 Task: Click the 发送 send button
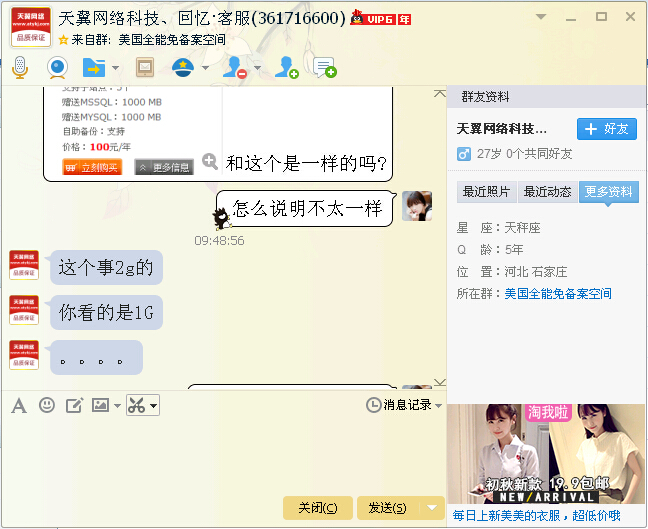point(388,507)
